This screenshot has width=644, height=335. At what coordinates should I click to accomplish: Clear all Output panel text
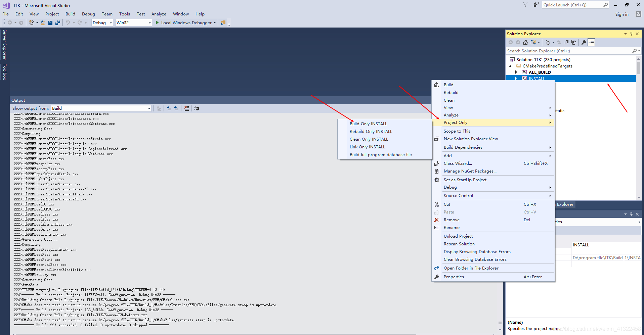tap(186, 108)
